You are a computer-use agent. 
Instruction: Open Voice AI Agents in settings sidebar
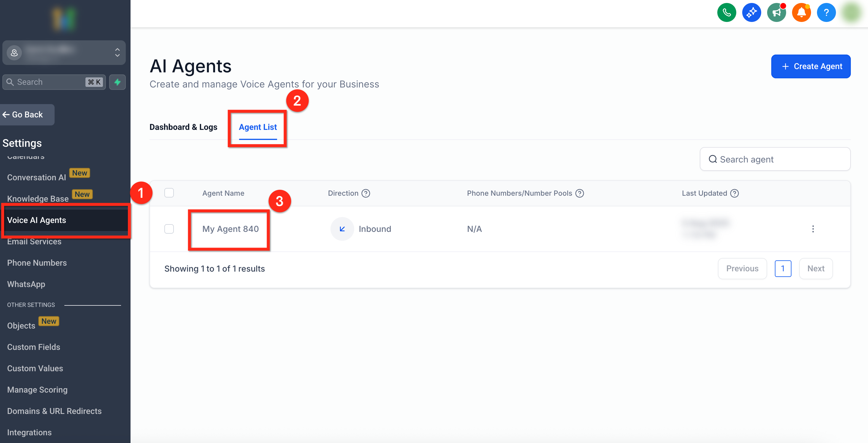click(36, 220)
